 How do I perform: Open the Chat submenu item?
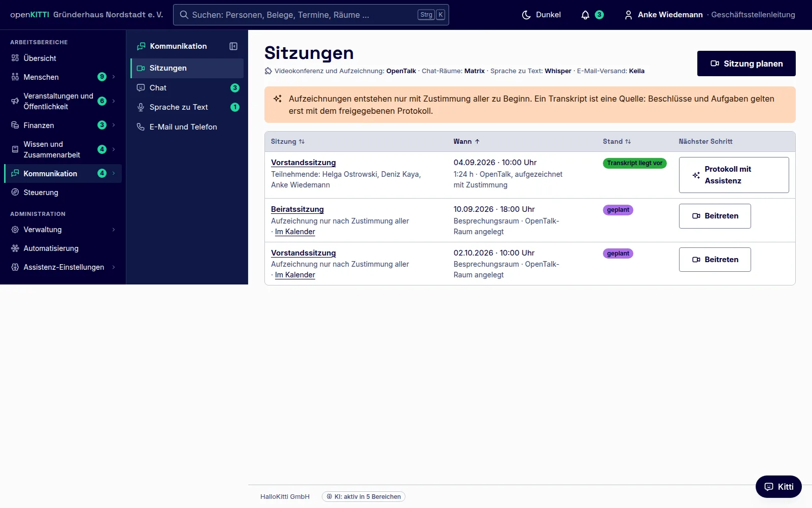tap(187, 88)
